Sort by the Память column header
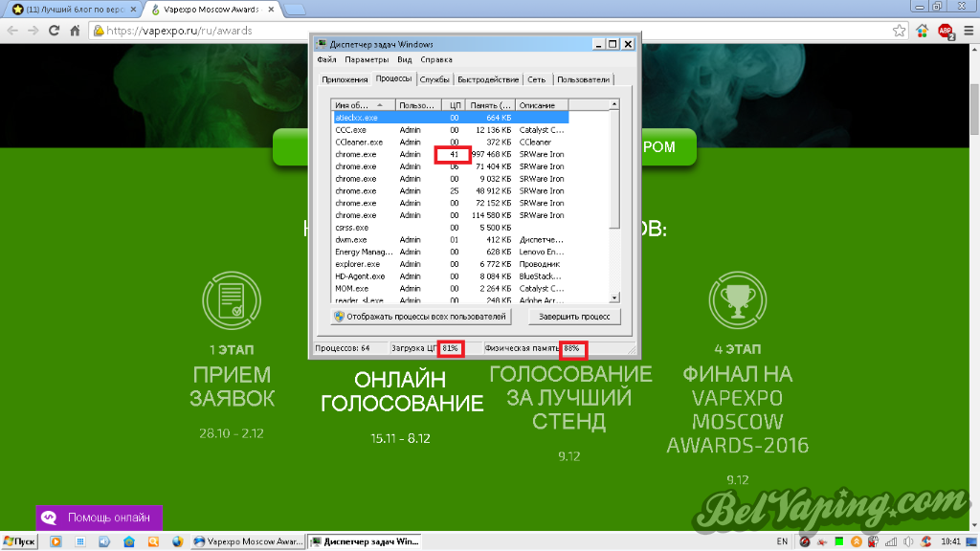Image resolution: width=980 pixels, height=551 pixels. pyautogui.click(x=491, y=105)
